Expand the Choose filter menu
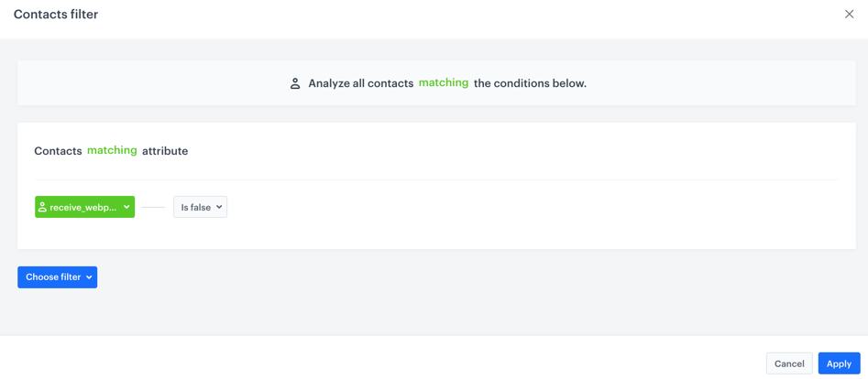The width and height of the screenshot is (868, 379). pos(57,276)
